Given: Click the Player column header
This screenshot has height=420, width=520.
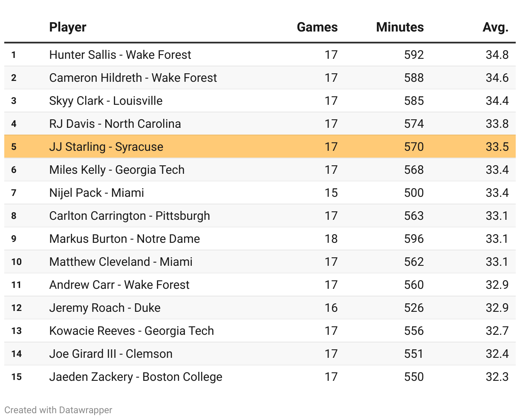Looking at the screenshot, I should pyautogui.click(x=68, y=27).
